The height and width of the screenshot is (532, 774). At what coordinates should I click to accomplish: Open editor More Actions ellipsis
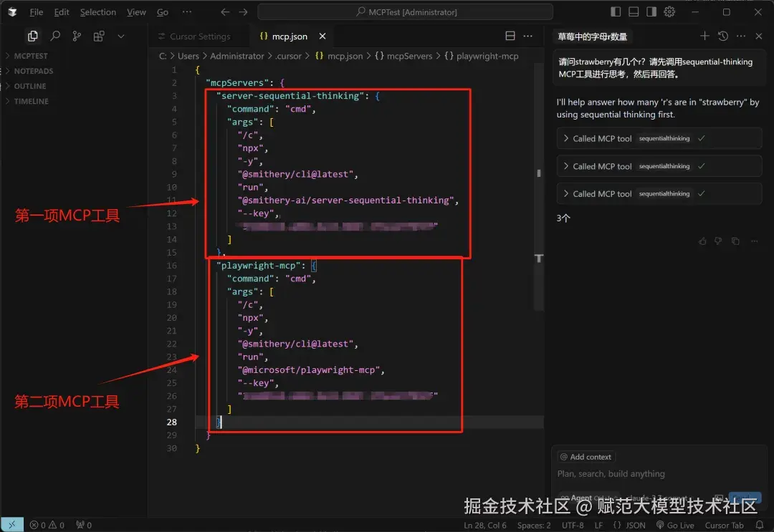pyautogui.click(x=527, y=36)
